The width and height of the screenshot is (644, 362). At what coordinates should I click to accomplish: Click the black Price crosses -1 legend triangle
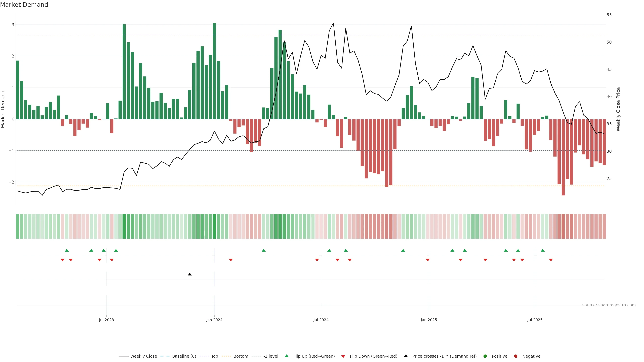tap(406, 356)
